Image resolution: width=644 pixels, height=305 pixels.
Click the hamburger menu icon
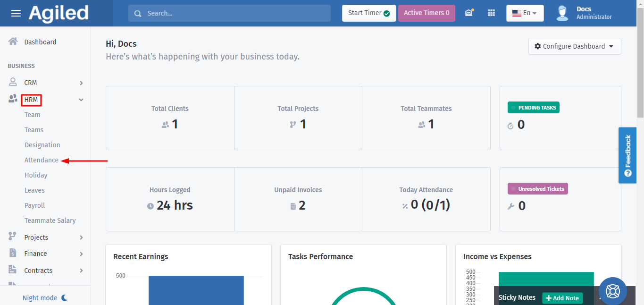[16, 13]
